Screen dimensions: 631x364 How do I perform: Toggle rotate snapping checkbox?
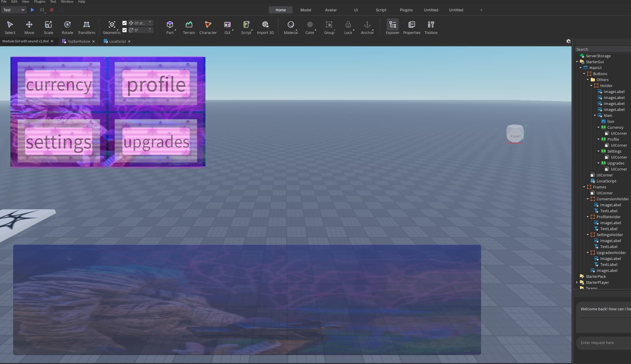(125, 30)
